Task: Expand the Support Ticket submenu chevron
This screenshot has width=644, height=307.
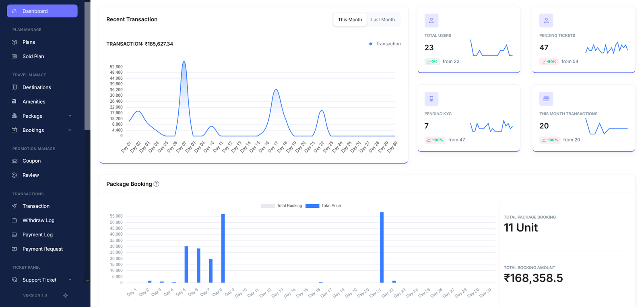Action: pos(70,280)
